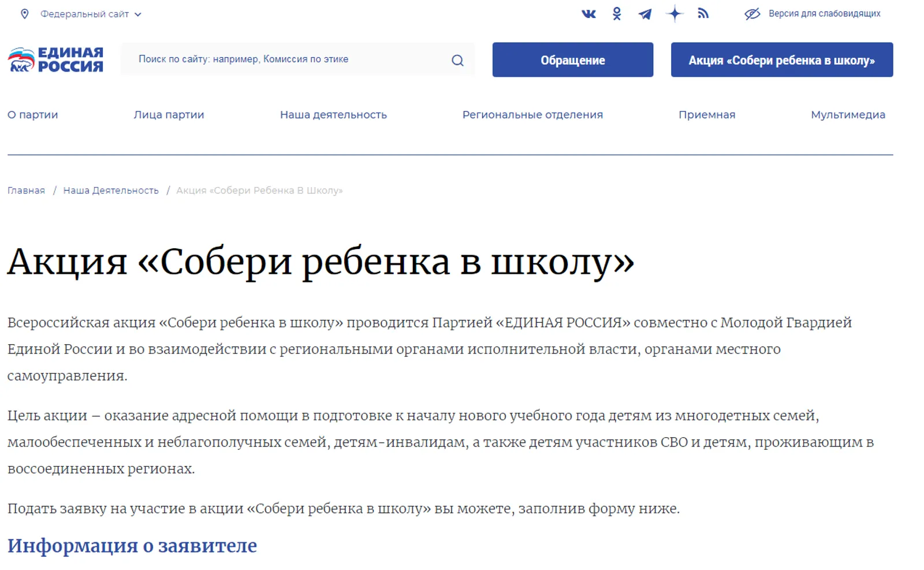Open Версия для слабовидящих link

point(824,13)
